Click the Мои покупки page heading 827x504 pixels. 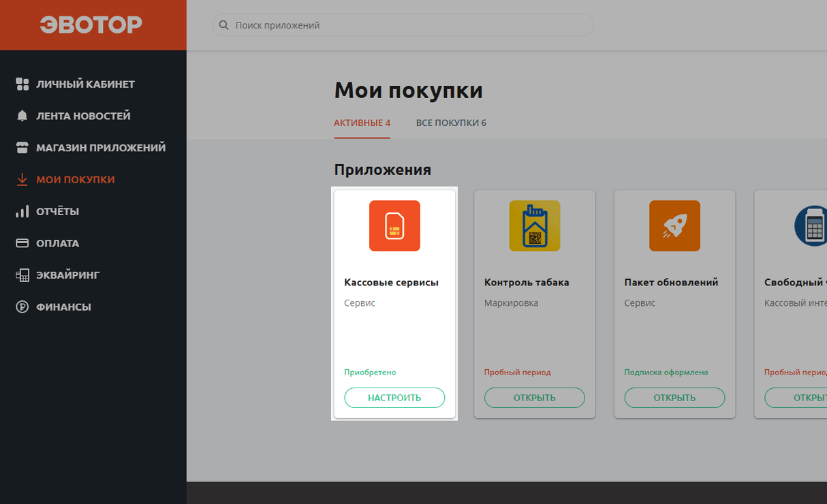pyautogui.click(x=408, y=91)
